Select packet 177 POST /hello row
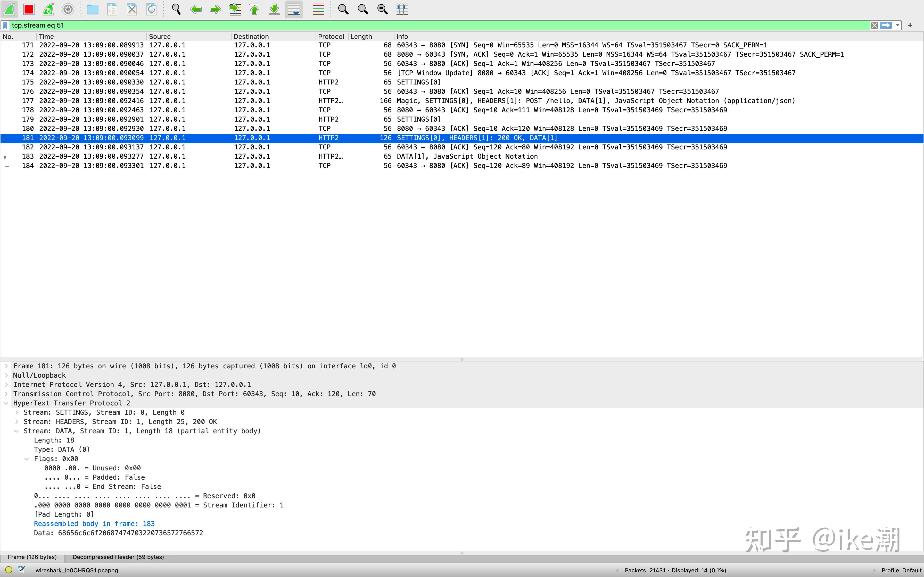Screen dimensions: 924x577 (382, 101)
